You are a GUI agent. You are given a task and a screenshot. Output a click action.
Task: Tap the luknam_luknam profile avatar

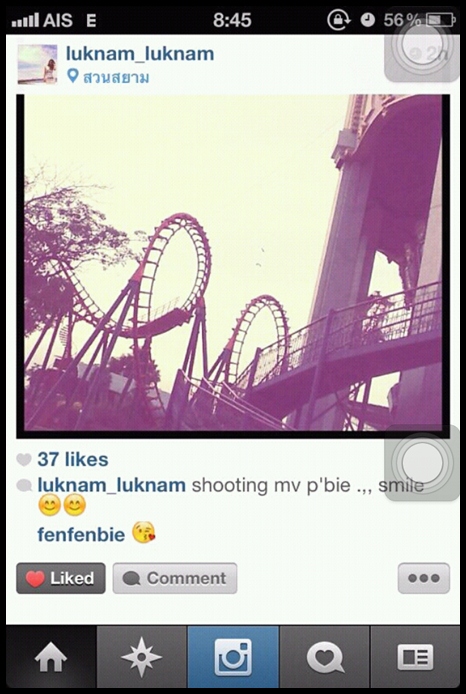coord(38,64)
